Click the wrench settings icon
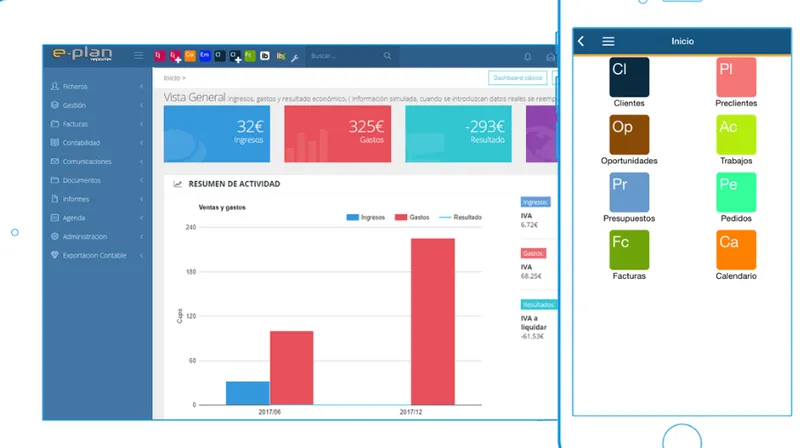Screen dimensions: 800x448 coord(295,57)
